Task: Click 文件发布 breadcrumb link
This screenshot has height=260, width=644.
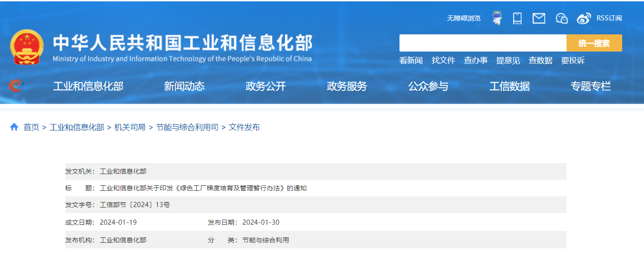Action: pyautogui.click(x=244, y=127)
